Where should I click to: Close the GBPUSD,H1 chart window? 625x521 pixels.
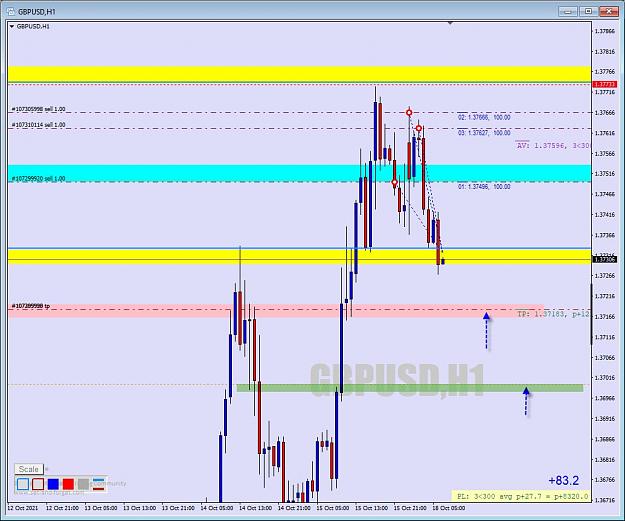609,11
